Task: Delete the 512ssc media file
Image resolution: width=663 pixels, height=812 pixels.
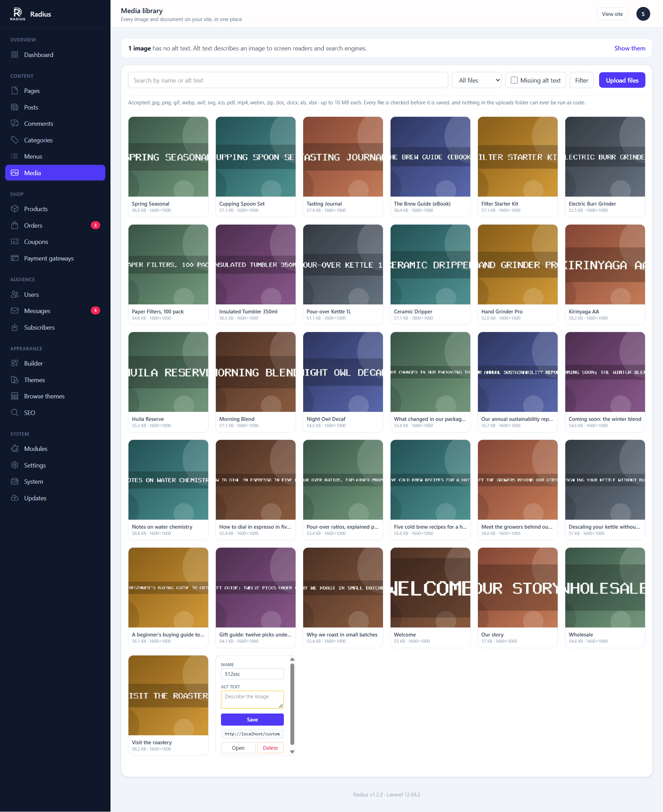Action: tap(270, 748)
